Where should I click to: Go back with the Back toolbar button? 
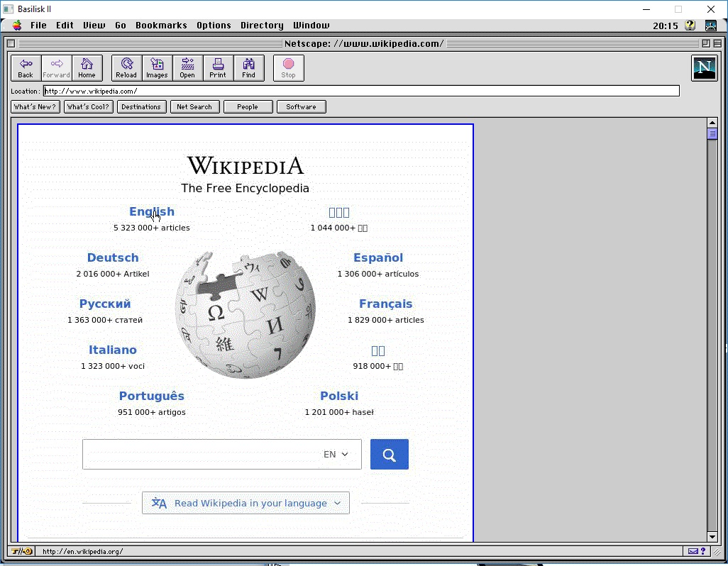26,68
